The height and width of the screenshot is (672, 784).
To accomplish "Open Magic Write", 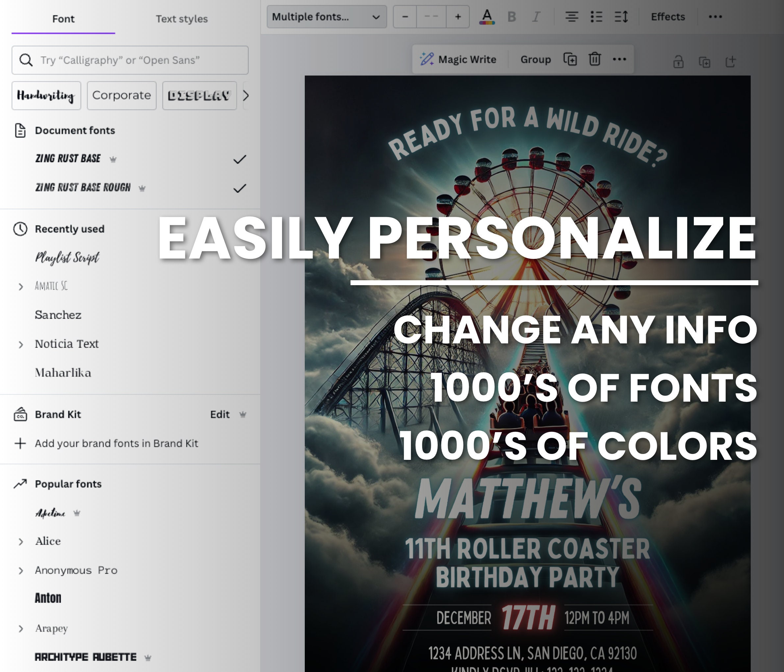I will click(458, 60).
